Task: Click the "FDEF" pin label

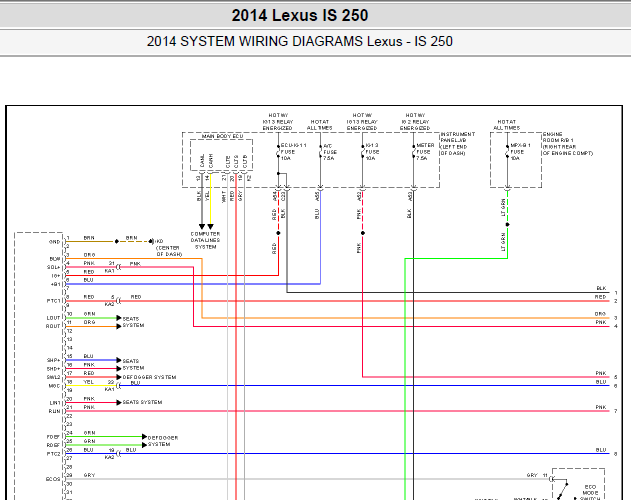Action: pos(53,437)
